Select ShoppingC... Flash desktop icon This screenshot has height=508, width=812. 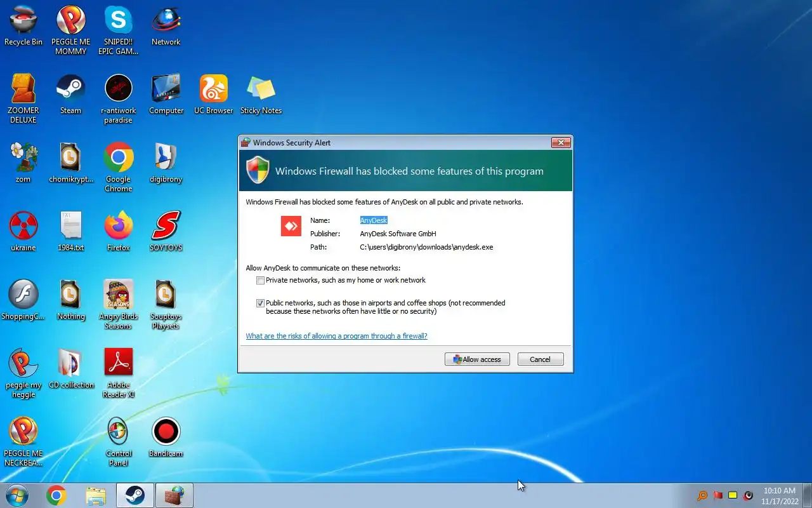23,300
